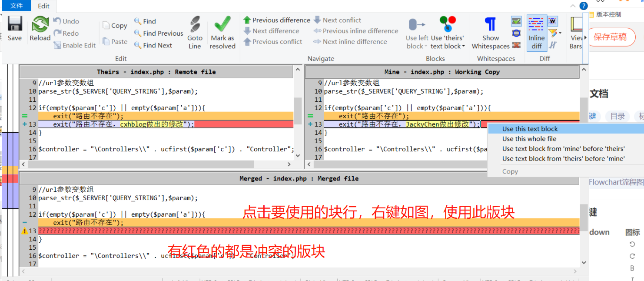Collapse the ribbon with the chevron
This screenshot has width=644, height=281.
tap(572, 5)
